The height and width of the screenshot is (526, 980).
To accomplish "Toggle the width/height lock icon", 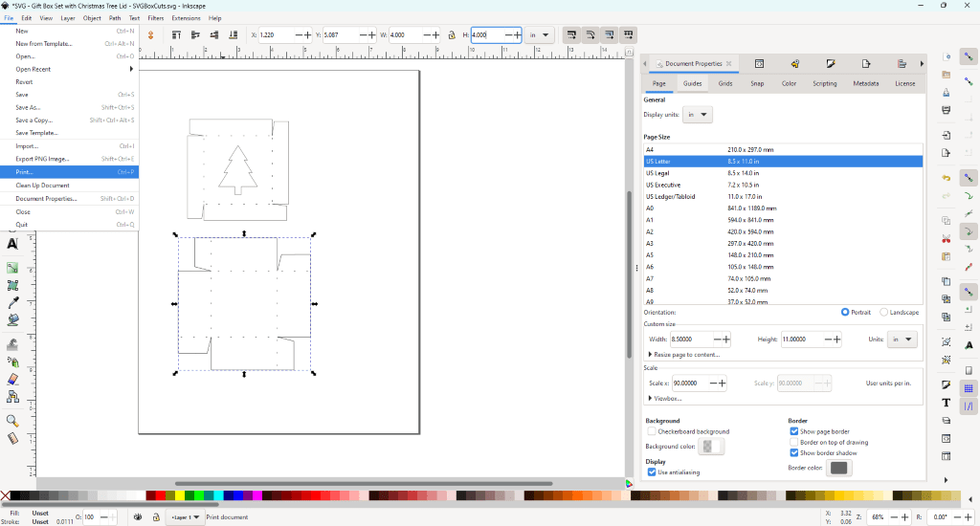I will 451,34.
